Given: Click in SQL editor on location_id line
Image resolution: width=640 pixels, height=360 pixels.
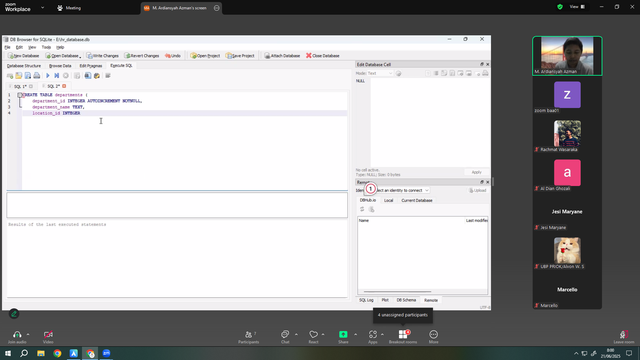Looking at the screenshot, I should point(184,113).
